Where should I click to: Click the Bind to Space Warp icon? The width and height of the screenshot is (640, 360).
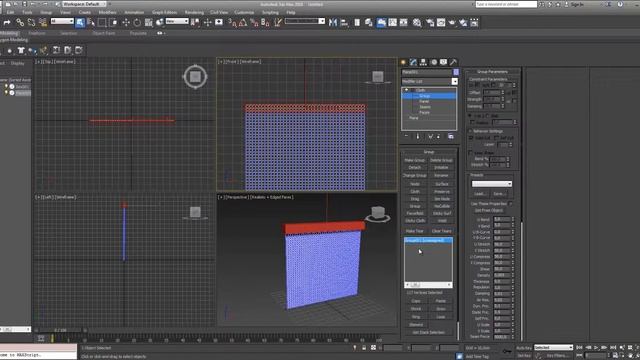pos(42,22)
